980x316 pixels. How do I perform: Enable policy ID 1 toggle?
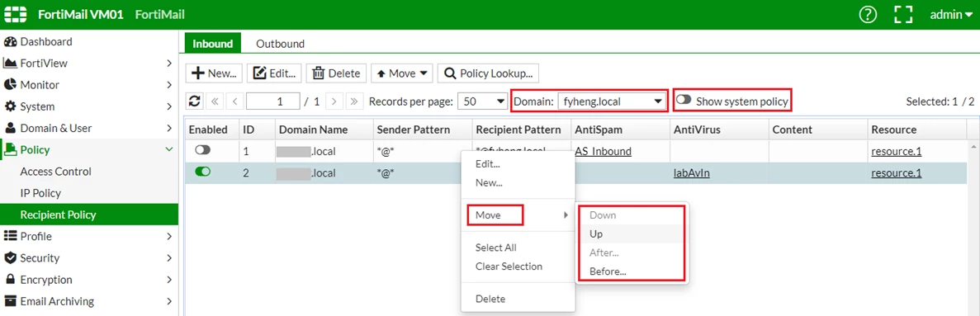[x=203, y=150]
